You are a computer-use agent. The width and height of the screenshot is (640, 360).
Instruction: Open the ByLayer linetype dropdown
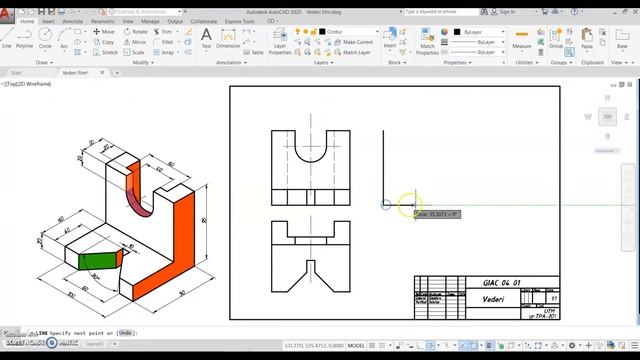tap(502, 52)
